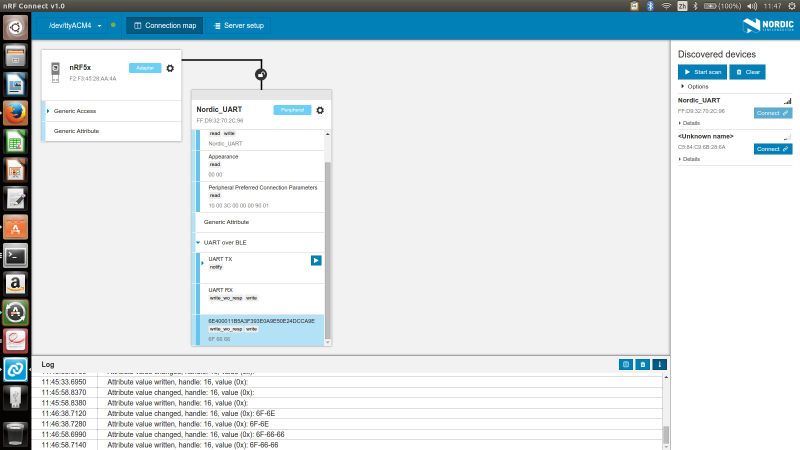Launch Firefox from the dock

pos(15,113)
